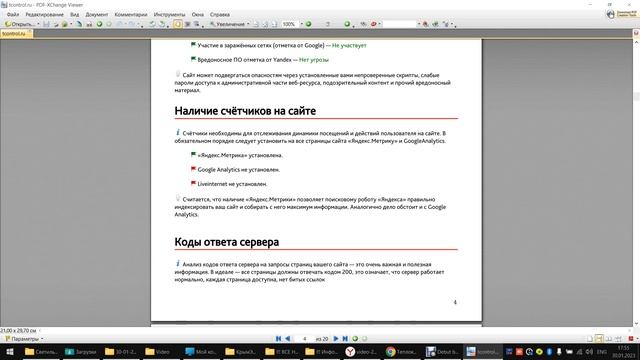Screen dimensions: 640x360
Task: Open the Комментарии menu
Action: pyautogui.click(x=131, y=14)
